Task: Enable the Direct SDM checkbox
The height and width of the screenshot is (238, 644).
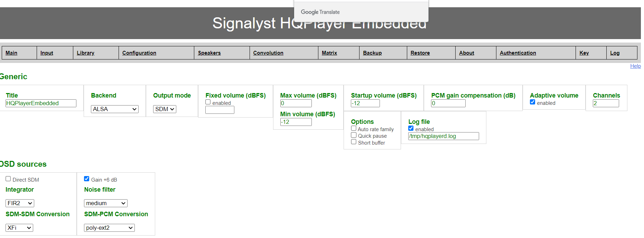Action: click(8, 179)
